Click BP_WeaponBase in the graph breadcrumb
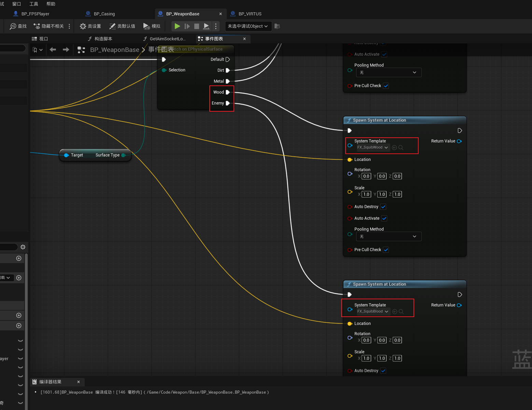 click(x=114, y=50)
